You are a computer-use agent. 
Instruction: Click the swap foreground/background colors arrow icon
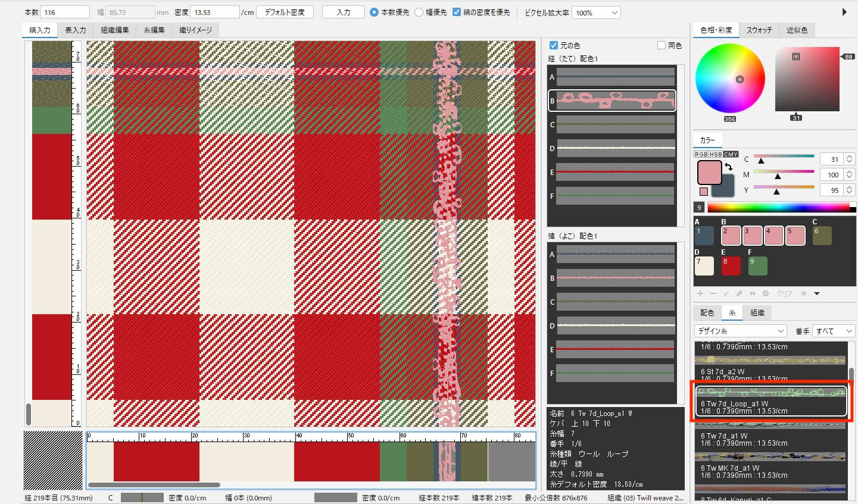click(x=729, y=167)
